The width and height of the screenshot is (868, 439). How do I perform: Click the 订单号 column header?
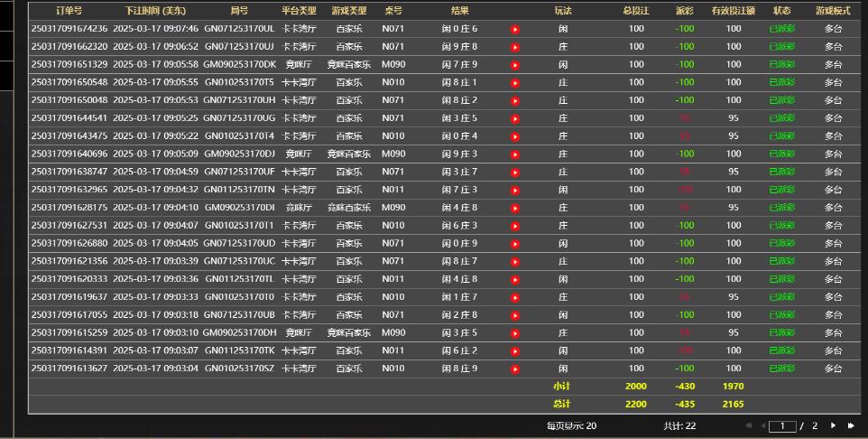tap(69, 11)
